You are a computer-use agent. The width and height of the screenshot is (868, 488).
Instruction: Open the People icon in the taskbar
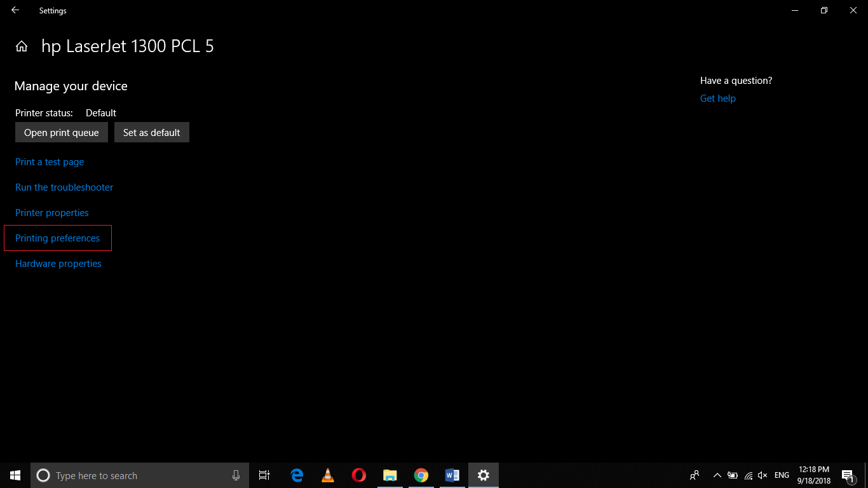[x=695, y=475]
